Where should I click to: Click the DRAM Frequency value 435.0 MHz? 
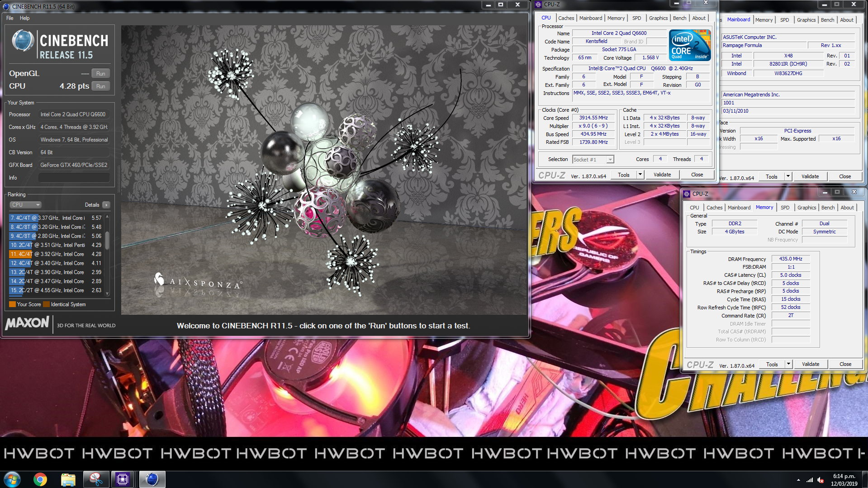(791, 259)
